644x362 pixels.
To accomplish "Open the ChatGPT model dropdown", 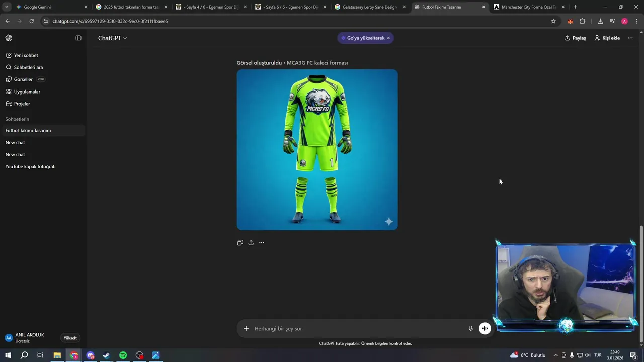I will coord(112,38).
